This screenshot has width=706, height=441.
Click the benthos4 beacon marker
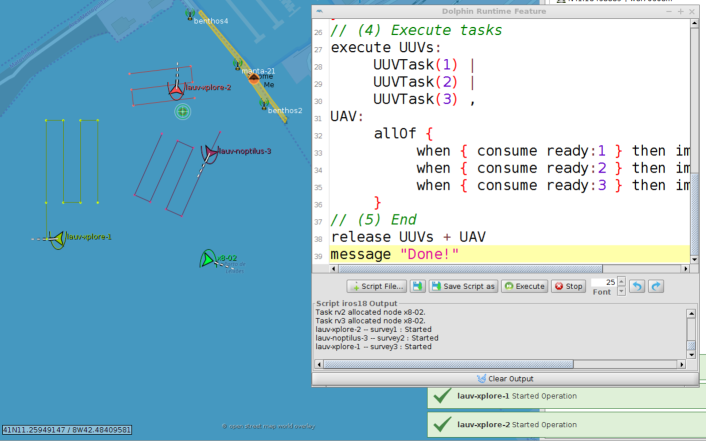189,15
